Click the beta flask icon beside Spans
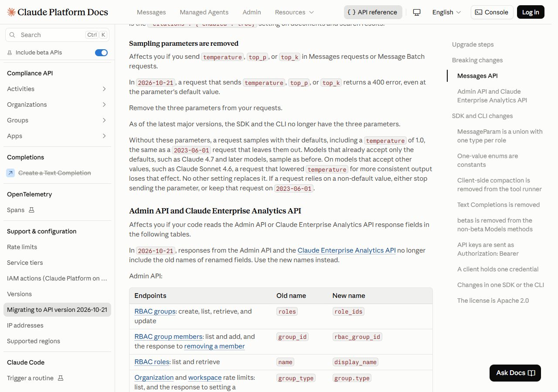558x392 pixels. tap(31, 210)
